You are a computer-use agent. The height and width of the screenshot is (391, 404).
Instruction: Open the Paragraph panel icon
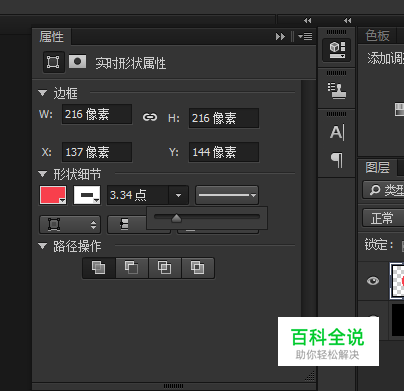[x=337, y=160]
